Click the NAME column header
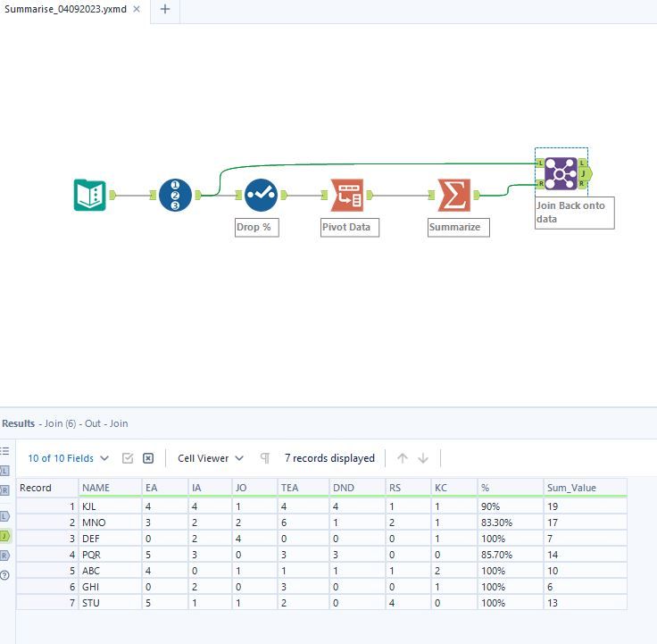The width and height of the screenshot is (657, 644). pos(110,488)
